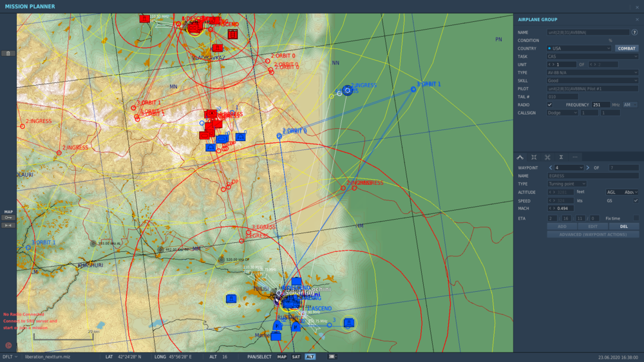
Task: Click the red SRS radio icon
Action: 8,345
